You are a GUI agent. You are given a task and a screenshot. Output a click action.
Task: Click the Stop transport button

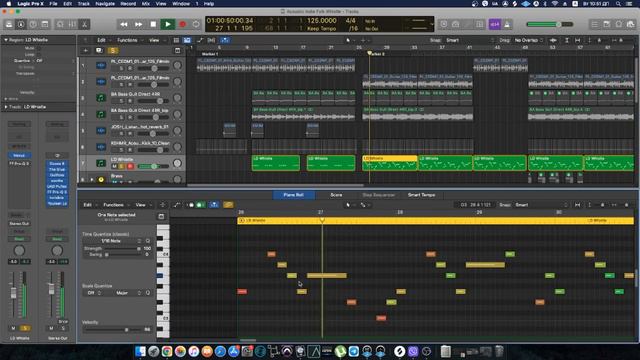point(153,24)
